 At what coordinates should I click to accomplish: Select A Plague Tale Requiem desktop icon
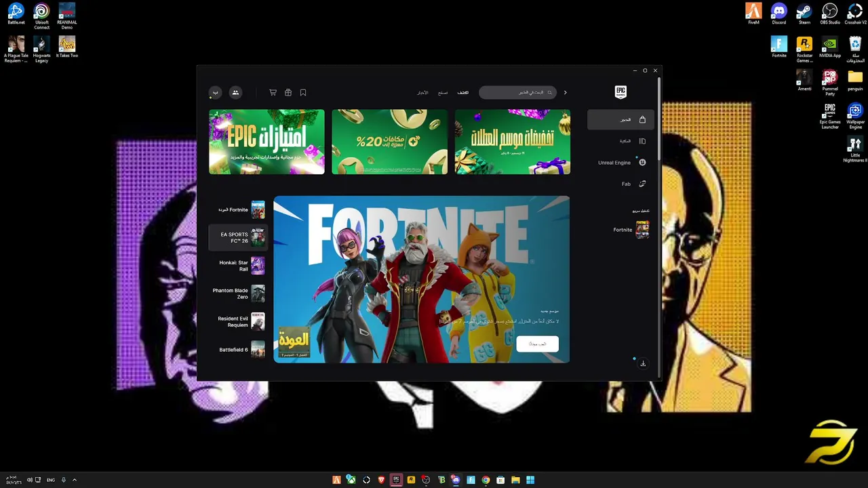[16, 50]
